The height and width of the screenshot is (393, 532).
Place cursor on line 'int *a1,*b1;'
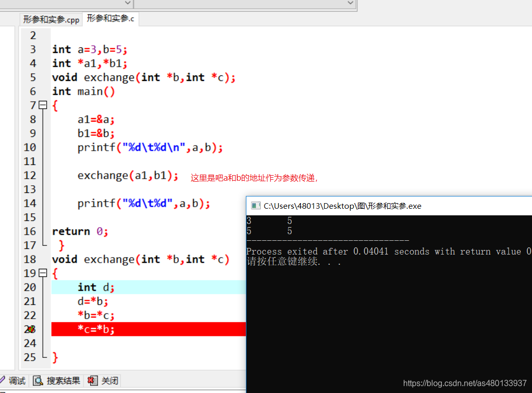click(90, 64)
